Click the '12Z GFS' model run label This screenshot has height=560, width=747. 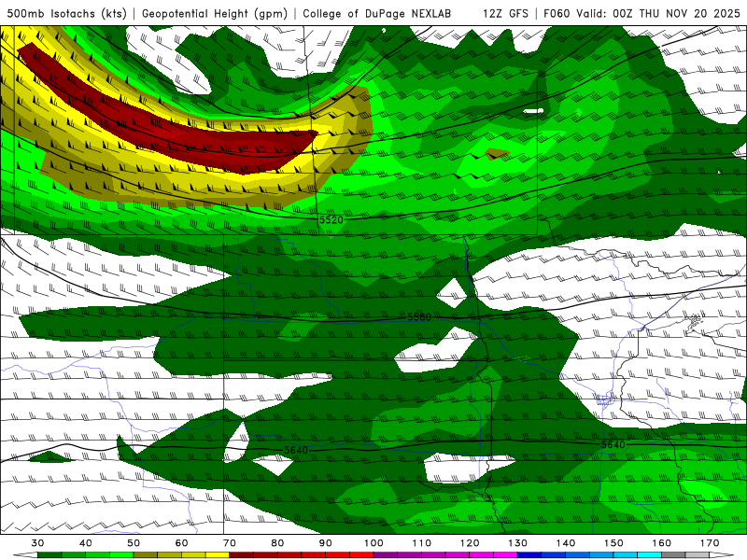505,13
